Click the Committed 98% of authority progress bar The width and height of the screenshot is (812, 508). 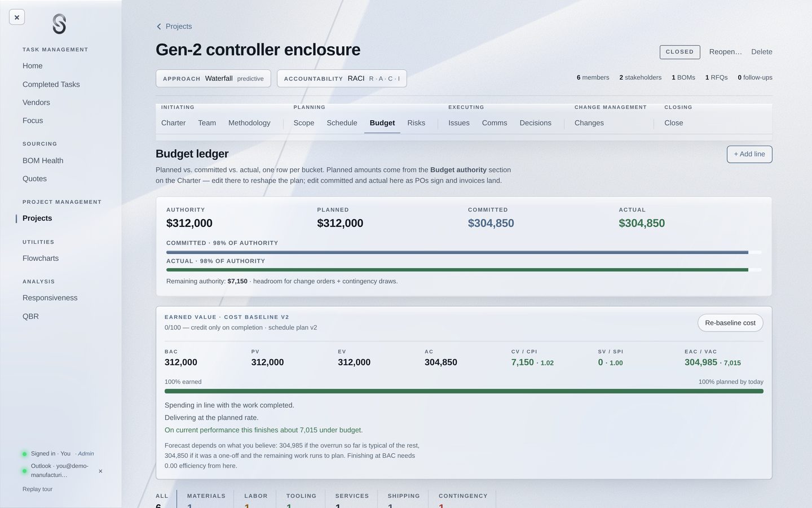(464, 252)
